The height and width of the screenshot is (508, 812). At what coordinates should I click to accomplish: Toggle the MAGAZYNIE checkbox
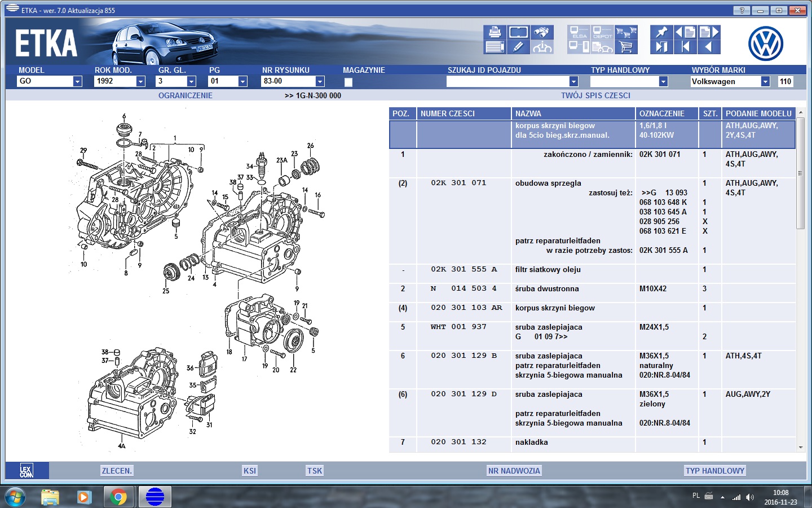pyautogui.click(x=348, y=82)
